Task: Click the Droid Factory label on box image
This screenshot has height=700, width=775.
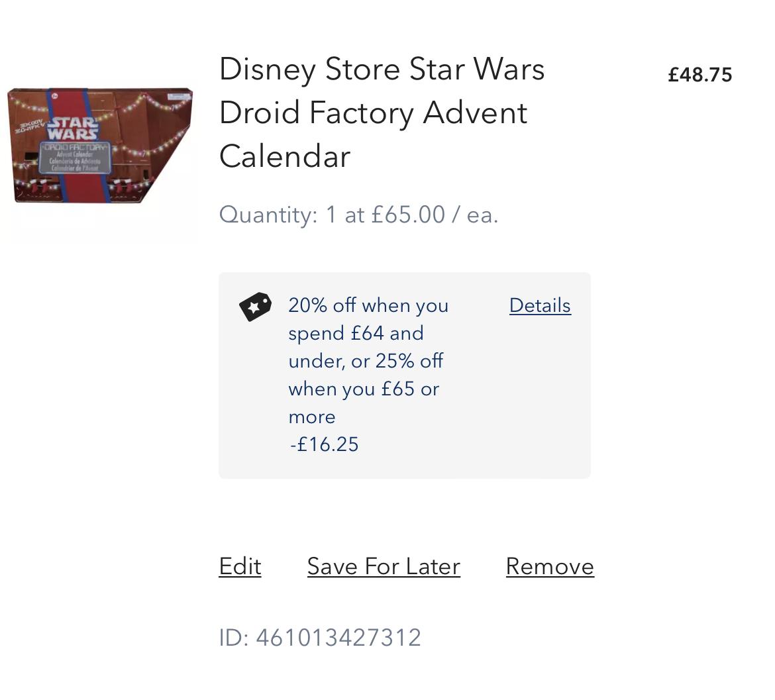Action: coord(73,148)
